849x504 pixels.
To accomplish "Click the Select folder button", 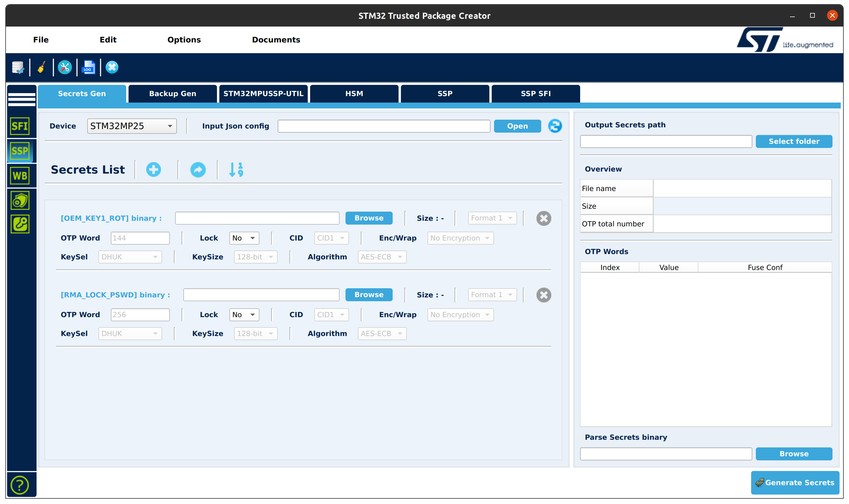I will [x=794, y=141].
